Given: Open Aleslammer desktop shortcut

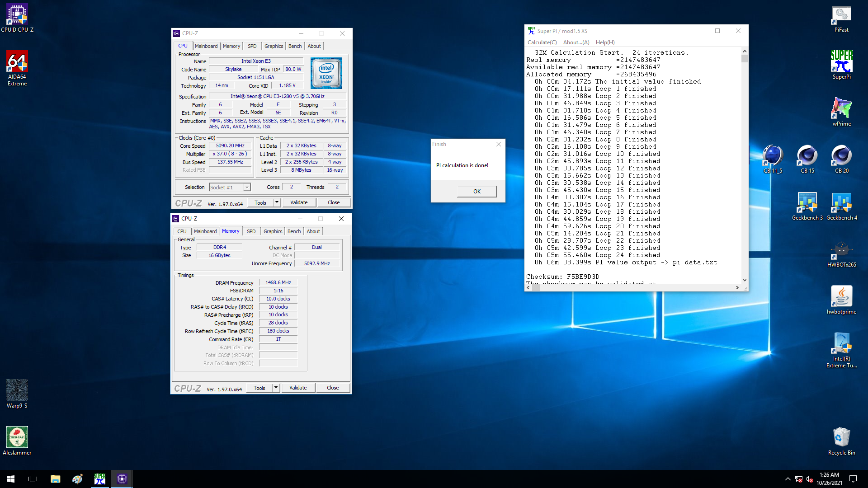Looking at the screenshot, I should pos(17,441).
